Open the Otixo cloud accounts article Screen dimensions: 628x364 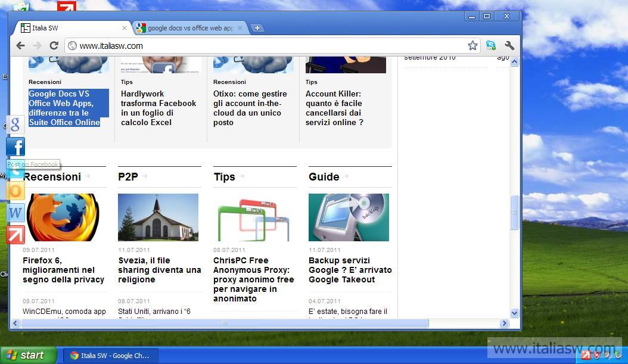click(250, 108)
